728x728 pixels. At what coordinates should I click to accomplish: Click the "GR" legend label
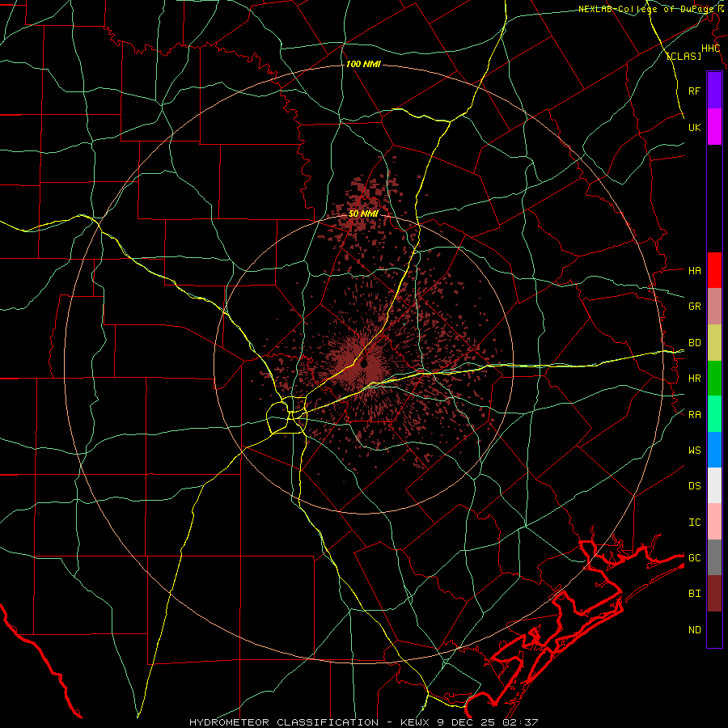(694, 307)
